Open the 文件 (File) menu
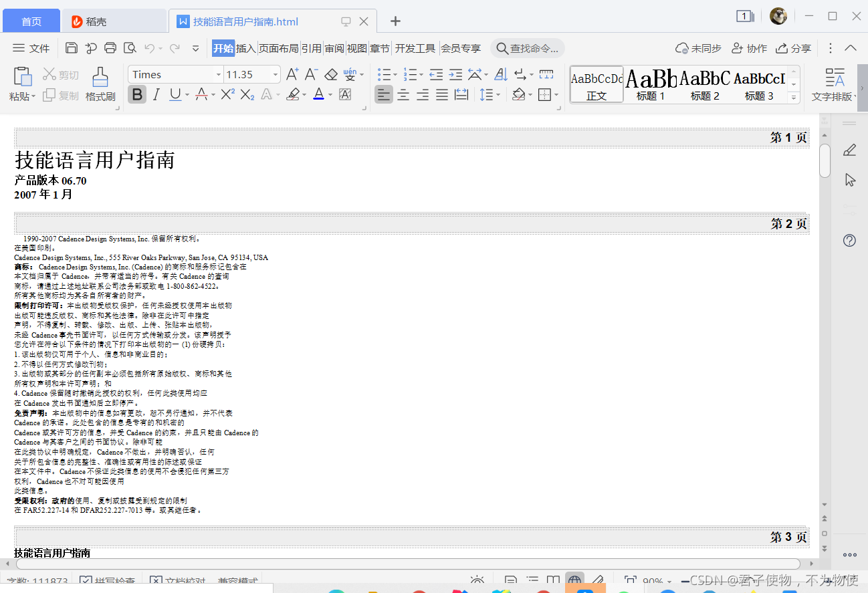 click(x=31, y=48)
